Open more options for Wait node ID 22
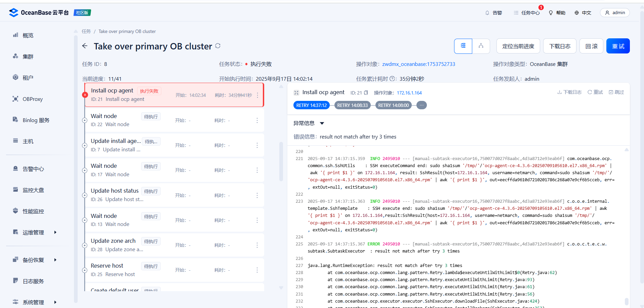 click(x=257, y=120)
